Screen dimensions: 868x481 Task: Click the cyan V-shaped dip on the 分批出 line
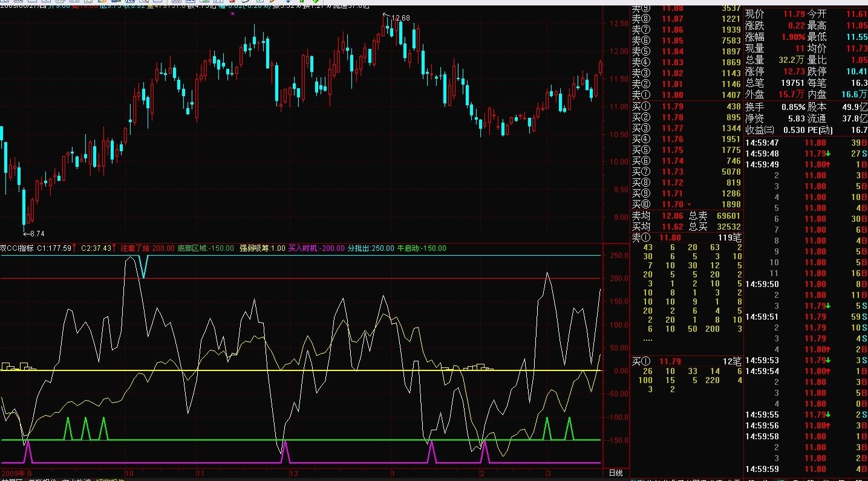[143, 266]
